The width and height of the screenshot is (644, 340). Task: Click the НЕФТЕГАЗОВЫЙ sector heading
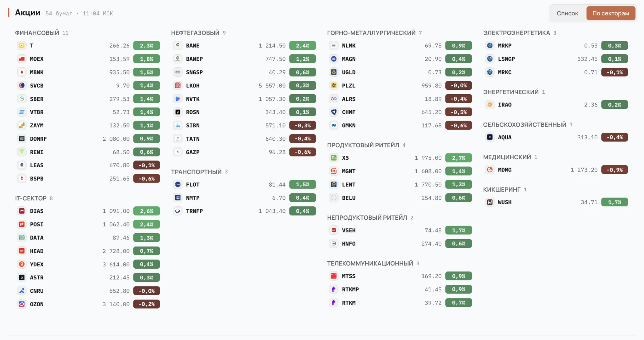click(x=195, y=33)
